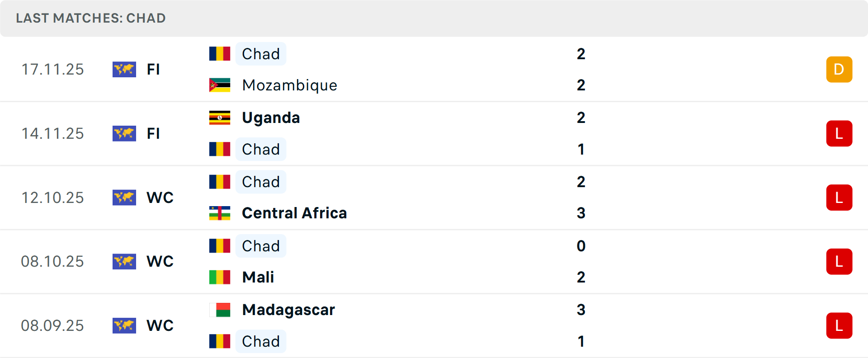This screenshot has width=868, height=358.
Task: Open the Madagascar team link
Action: [x=288, y=310]
